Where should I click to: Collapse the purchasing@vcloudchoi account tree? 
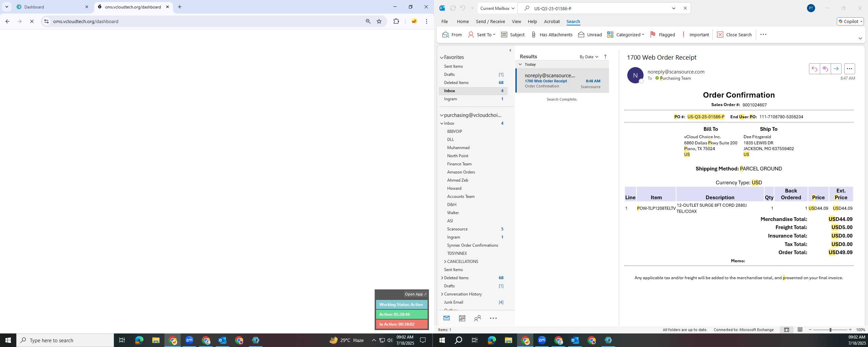coord(441,116)
